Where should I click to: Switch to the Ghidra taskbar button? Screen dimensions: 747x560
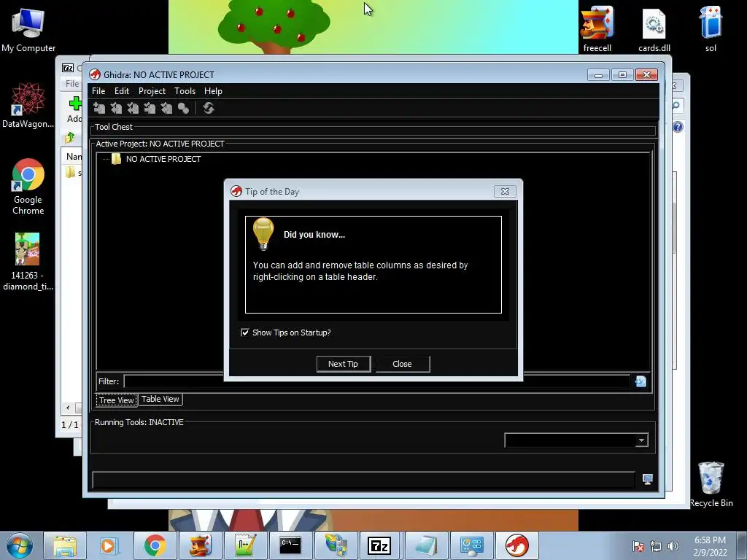516,545
